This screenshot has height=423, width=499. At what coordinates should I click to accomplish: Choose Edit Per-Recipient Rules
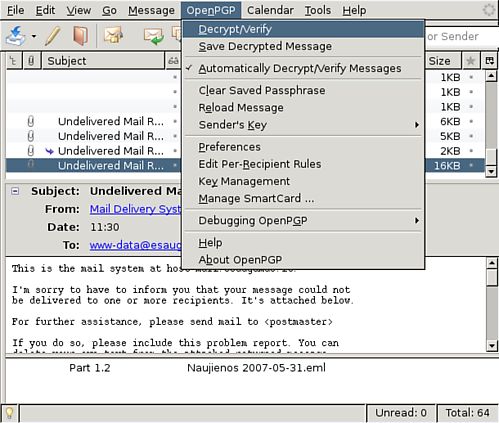[x=303, y=164]
